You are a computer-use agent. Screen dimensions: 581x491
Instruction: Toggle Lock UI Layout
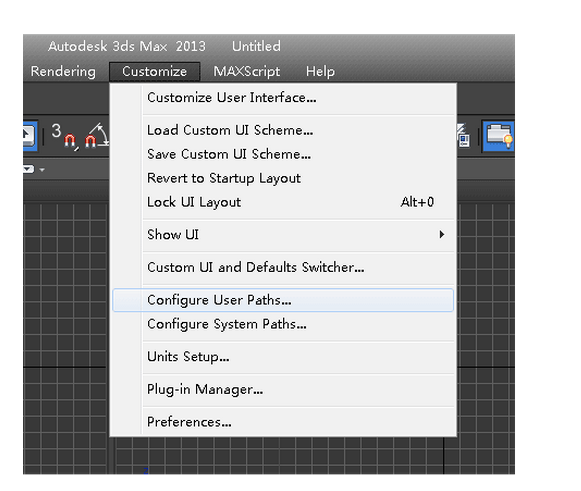(x=283, y=202)
